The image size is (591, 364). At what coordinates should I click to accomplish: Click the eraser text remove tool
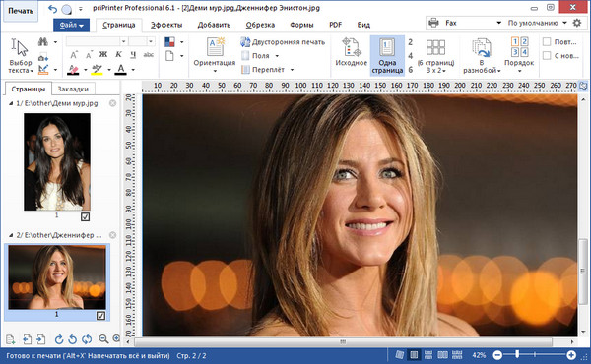73,70
